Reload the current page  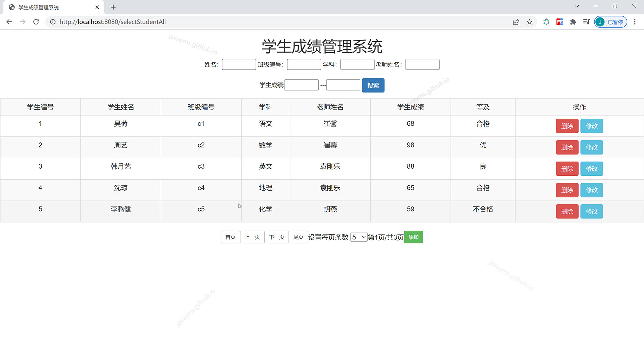tap(36, 22)
